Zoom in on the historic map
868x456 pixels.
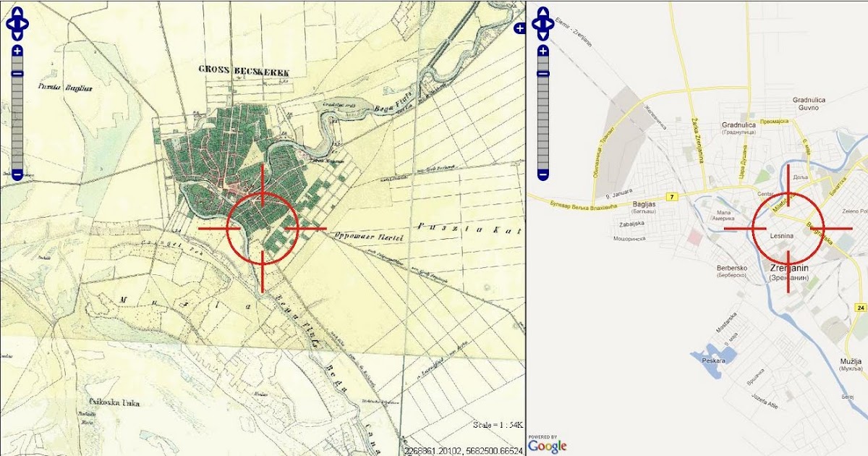[17, 51]
